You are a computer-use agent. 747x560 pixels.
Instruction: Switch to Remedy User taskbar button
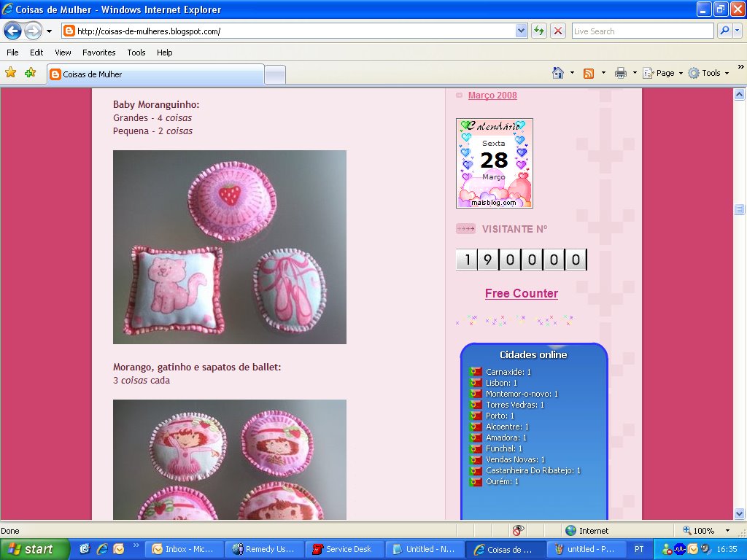pos(263,549)
